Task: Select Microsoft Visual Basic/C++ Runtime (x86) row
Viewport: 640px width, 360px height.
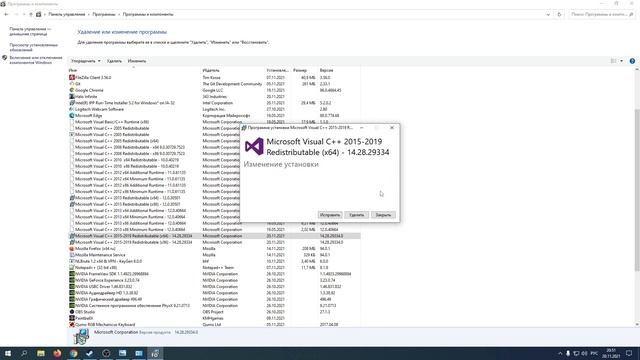Action: coord(214,122)
